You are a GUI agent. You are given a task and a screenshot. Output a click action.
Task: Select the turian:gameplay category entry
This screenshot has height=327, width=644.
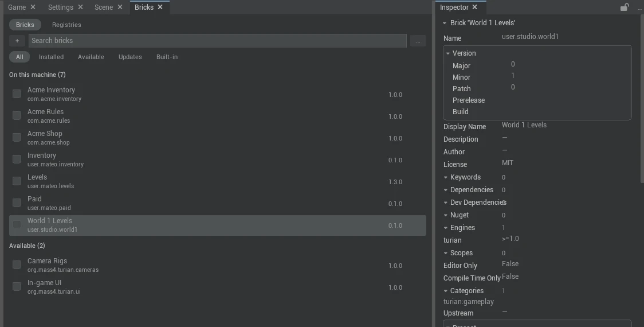coord(469,302)
